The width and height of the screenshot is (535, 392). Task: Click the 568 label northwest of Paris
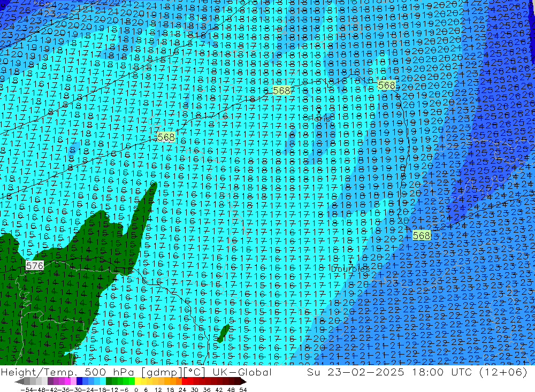(281, 90)
